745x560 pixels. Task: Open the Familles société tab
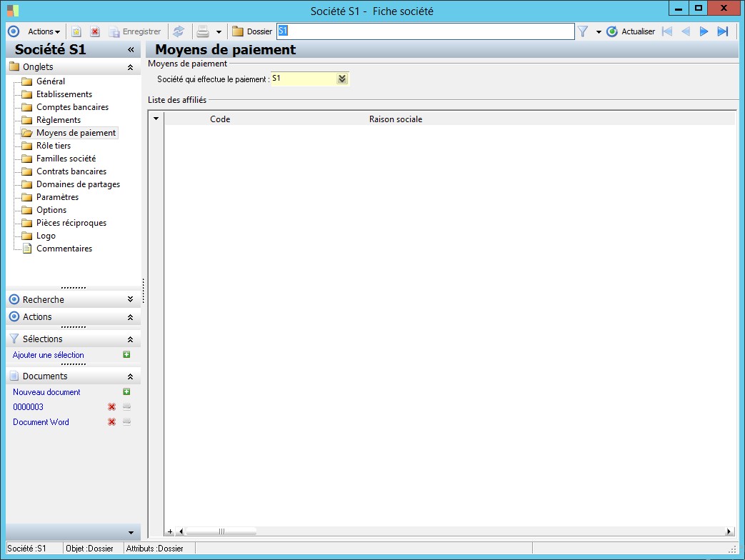(66, 158)
